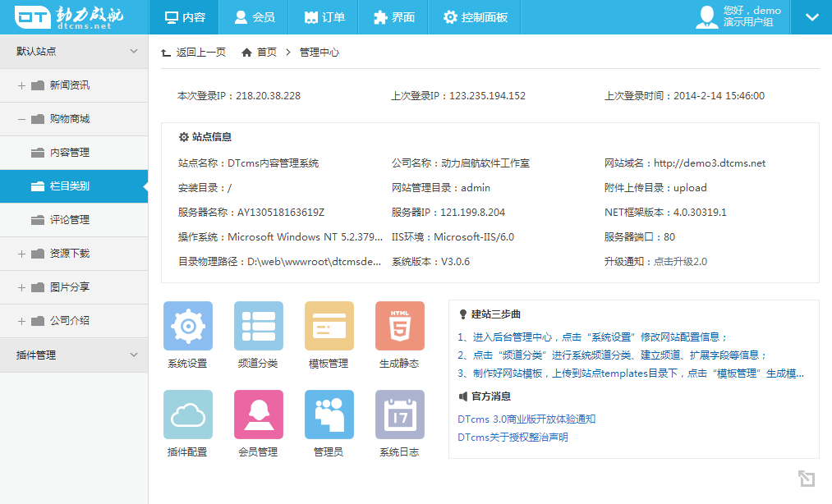The image size is (832, 504).
Task: Open the 模板管理 template icon tile
Action: pos(329,326)
